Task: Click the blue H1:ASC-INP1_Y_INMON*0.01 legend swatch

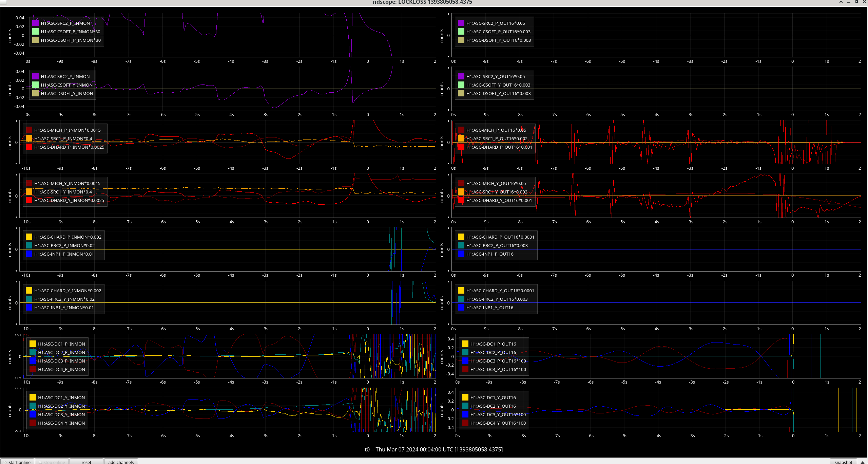Action: (29, 308)
